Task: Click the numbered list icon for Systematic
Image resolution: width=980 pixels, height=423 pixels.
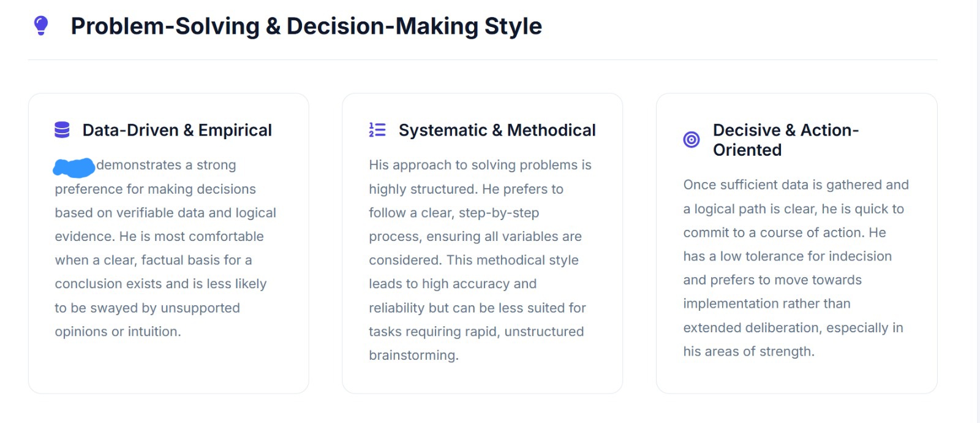Action: (x=377, y=130)
